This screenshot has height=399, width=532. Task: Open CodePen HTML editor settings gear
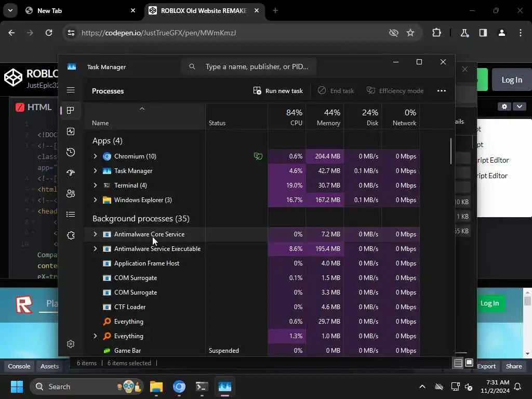coord(504,107)
